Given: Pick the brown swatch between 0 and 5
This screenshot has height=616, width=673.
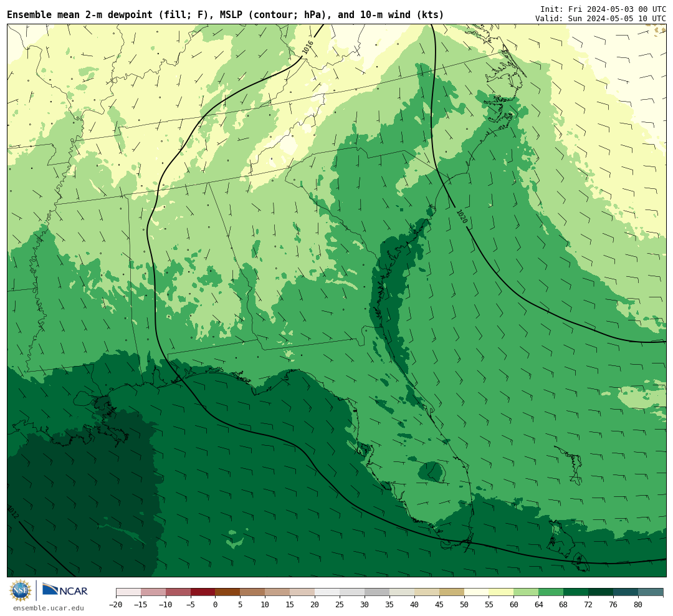Looking at the screenshot, I should click(x=228, y=592).
